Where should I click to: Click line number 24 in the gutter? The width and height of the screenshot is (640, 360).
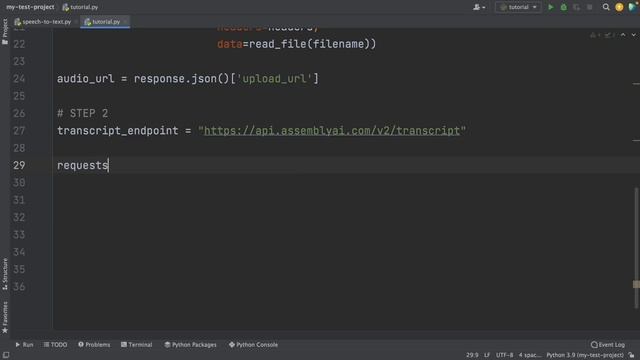19,78
